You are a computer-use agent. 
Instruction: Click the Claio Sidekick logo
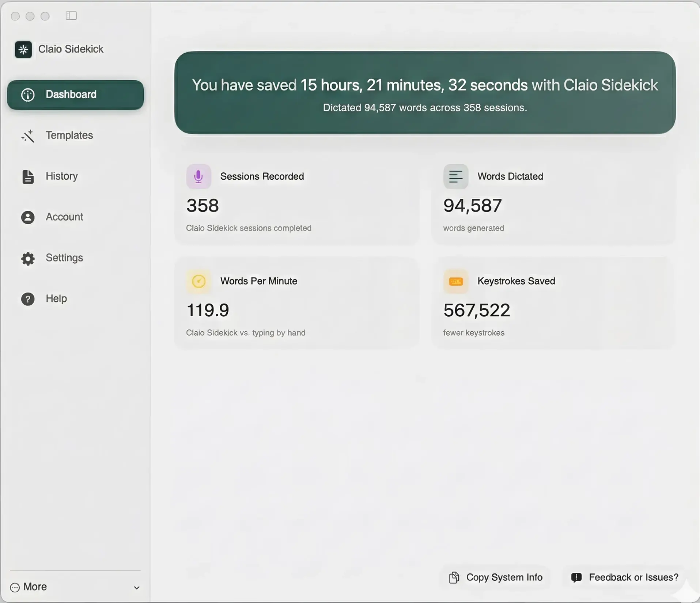click(x=23, y=49)
